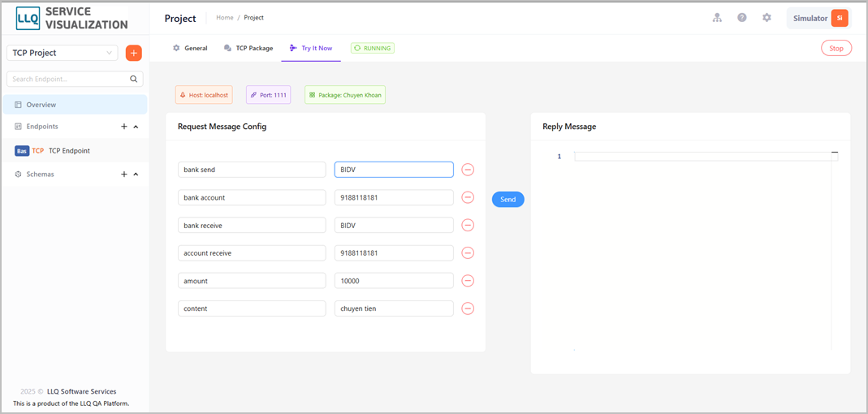
Task: Click the bank receive key field
Action: coord(252,226)
